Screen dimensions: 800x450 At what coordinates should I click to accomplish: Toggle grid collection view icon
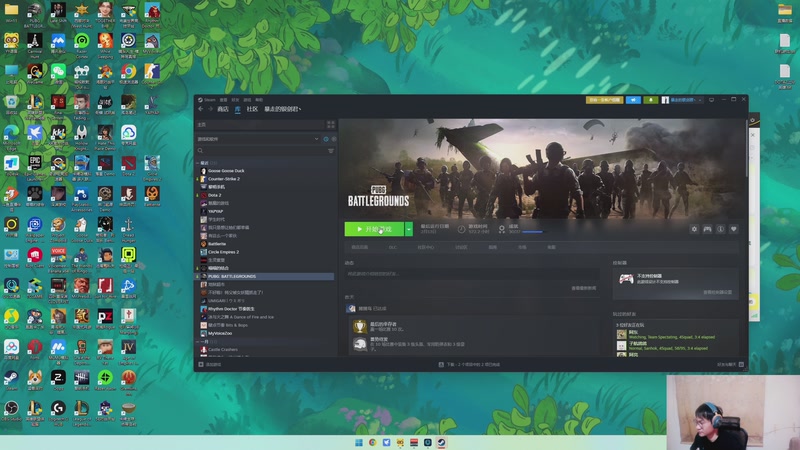[x=331, y=124]
